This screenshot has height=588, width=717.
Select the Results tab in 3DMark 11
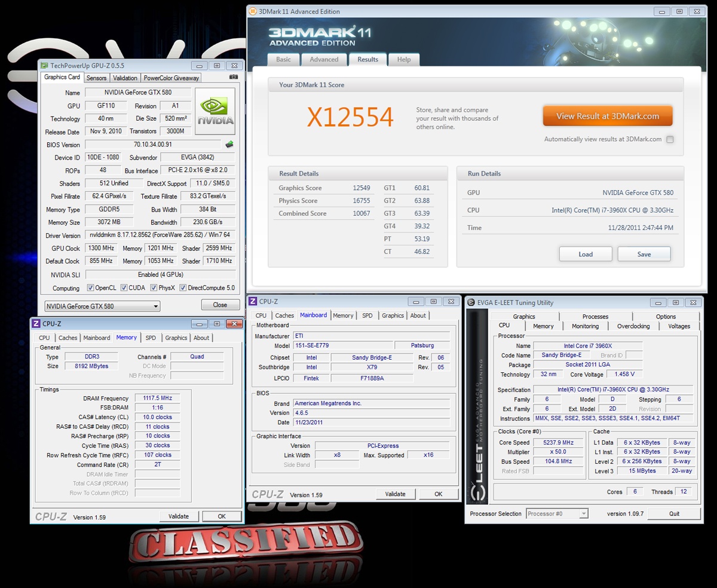click(x=367, y=59)
